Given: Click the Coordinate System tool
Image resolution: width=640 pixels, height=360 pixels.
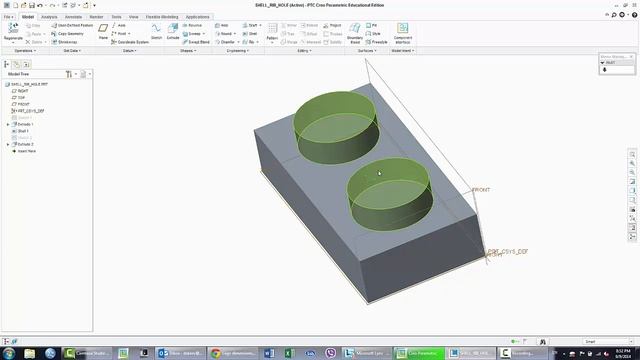Looking at the screenshot, I should click(x=130, y=42).
